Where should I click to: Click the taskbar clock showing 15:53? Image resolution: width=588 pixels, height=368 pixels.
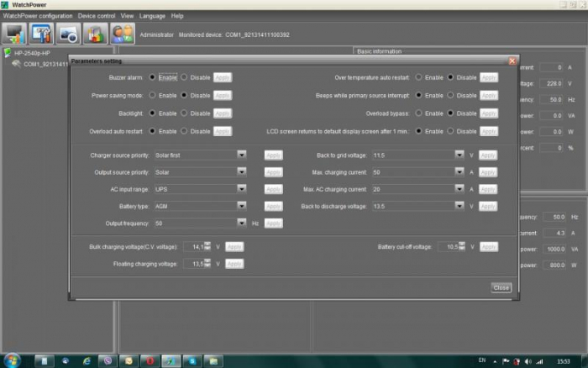coord(564,361)
